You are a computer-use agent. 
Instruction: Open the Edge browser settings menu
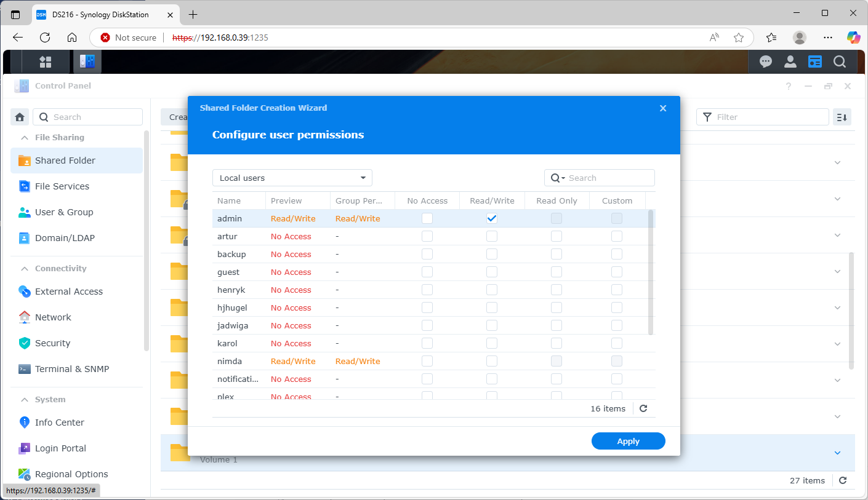(827, 38)
